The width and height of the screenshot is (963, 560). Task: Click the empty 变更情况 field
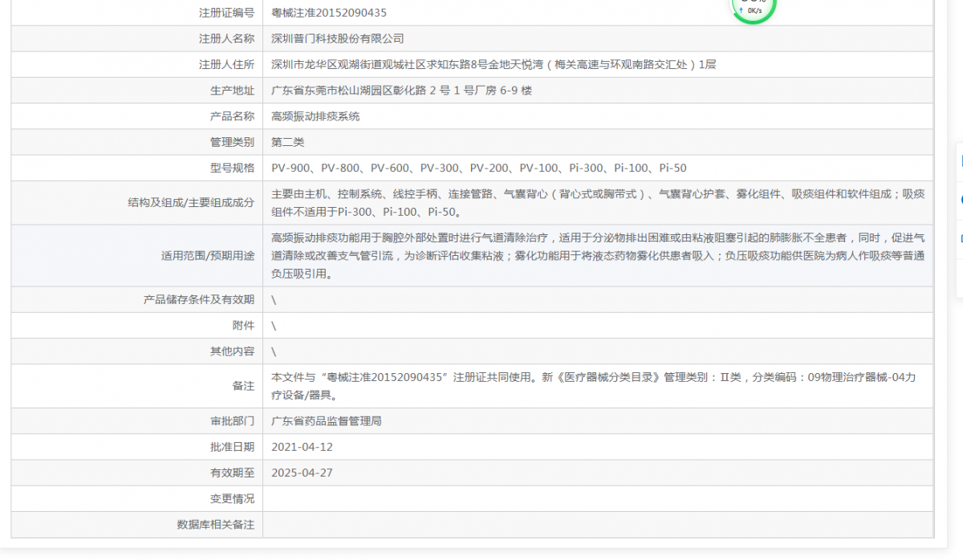481,498
